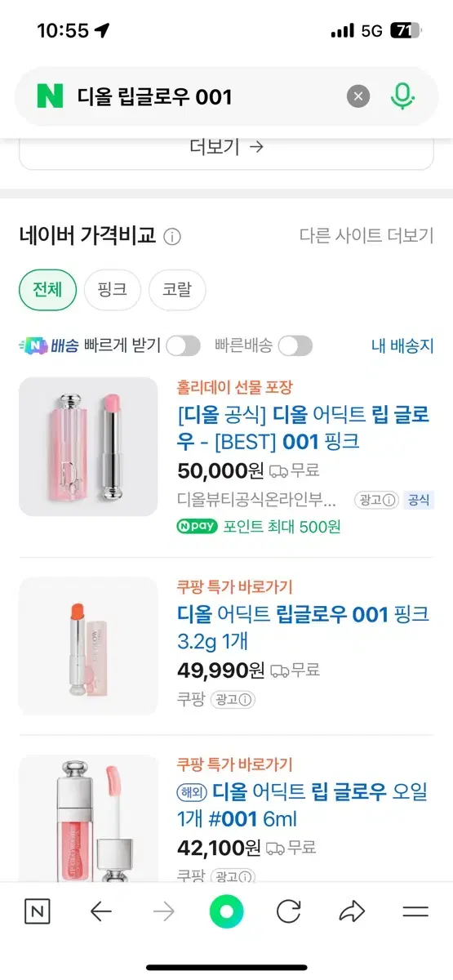453x980 pixels.
Task: Expand more results with 더보기 button
Action: point(226,147)
